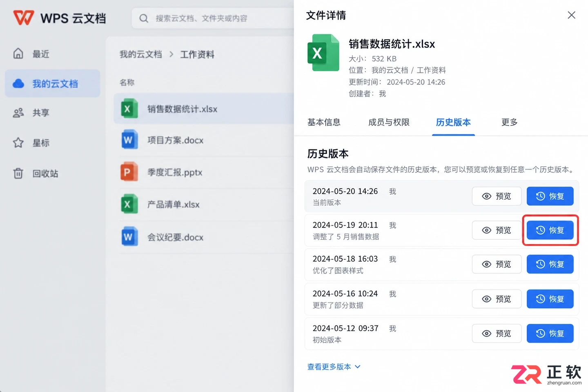
Task: Preview the 2024-05-18 16:03 version
Action: point(497,264)
